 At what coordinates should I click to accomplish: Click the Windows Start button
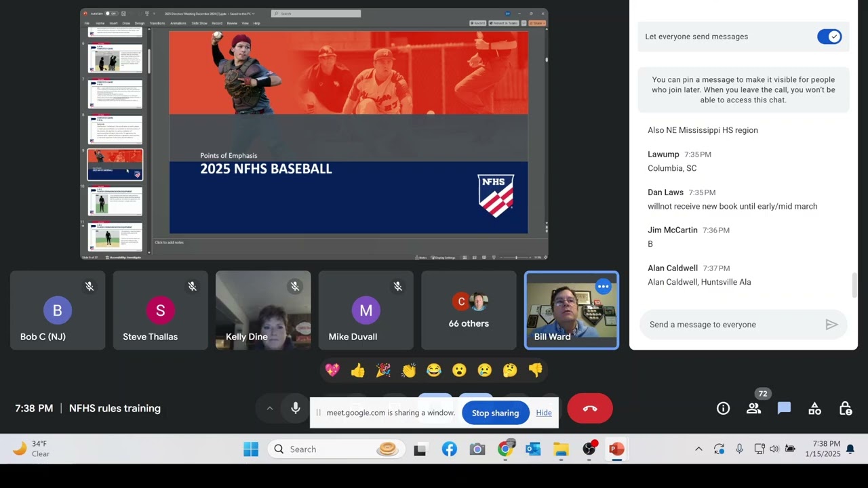coord(251,449)
